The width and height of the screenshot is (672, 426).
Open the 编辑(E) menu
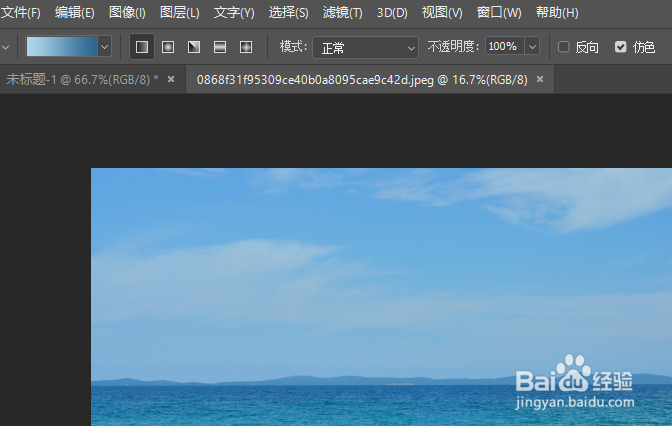click(75, 12)
